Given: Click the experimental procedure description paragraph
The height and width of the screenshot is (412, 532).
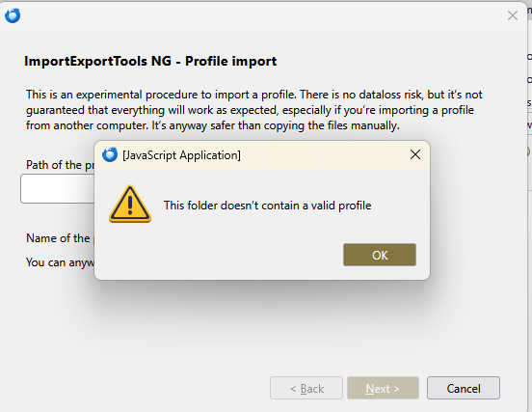Looking at the screenshot, I should coord(253,110).
